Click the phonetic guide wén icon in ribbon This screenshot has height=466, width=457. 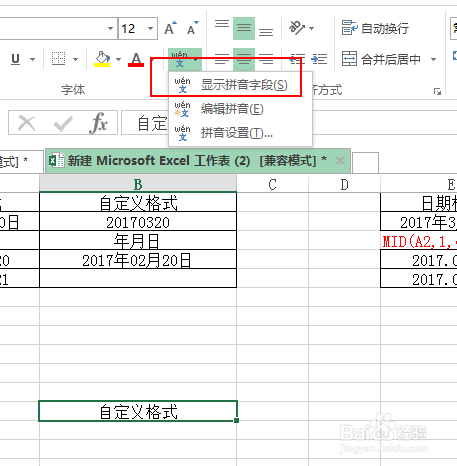click(x=179, y=59)
